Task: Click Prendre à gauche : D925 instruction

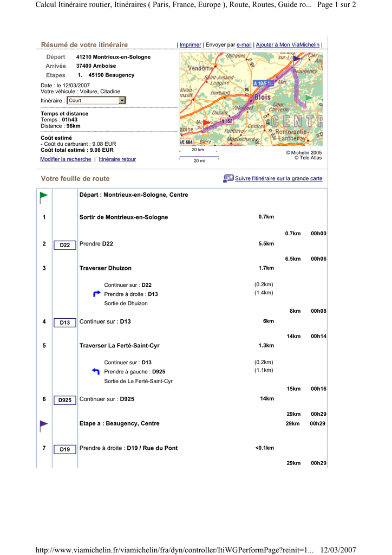Action: tap(135, 372)
